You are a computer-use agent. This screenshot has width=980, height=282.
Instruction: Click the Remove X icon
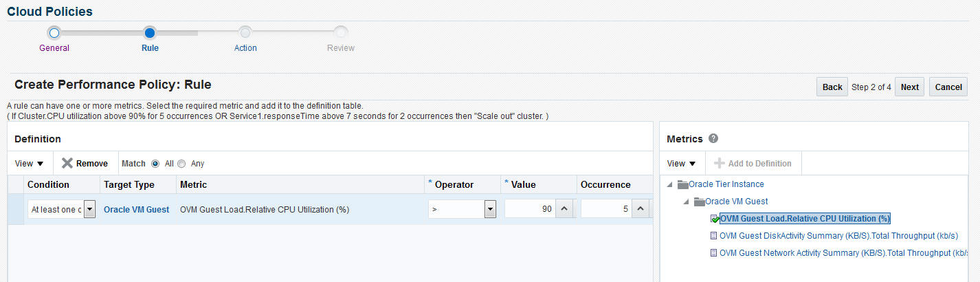pos(67,163)
